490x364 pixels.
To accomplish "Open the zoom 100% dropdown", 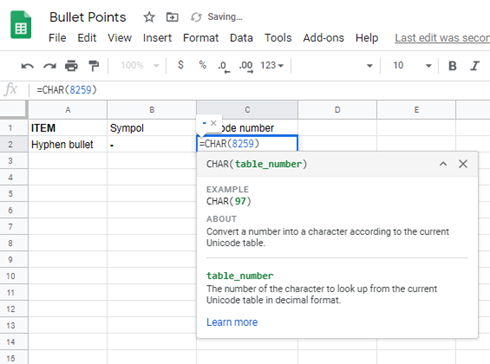I will (140, 65).
